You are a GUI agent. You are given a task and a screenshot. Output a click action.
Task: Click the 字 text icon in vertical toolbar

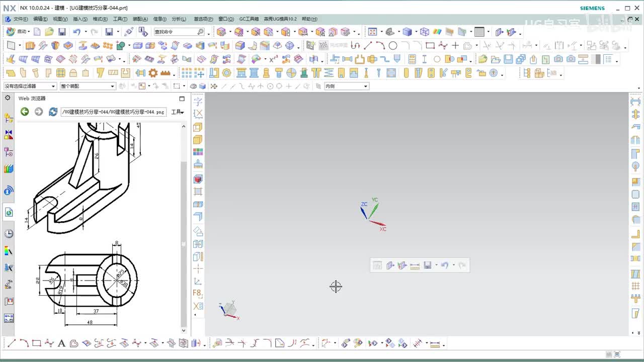click(198, 101)
